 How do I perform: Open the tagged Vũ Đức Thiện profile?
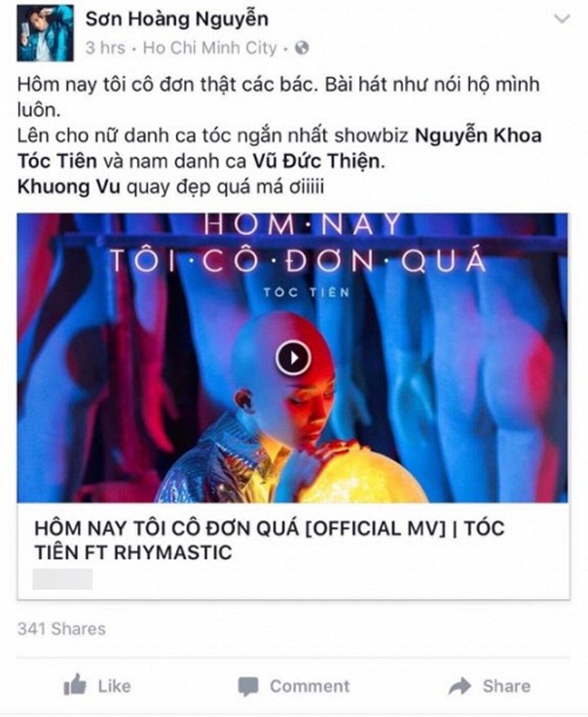(x=318, y=161)
